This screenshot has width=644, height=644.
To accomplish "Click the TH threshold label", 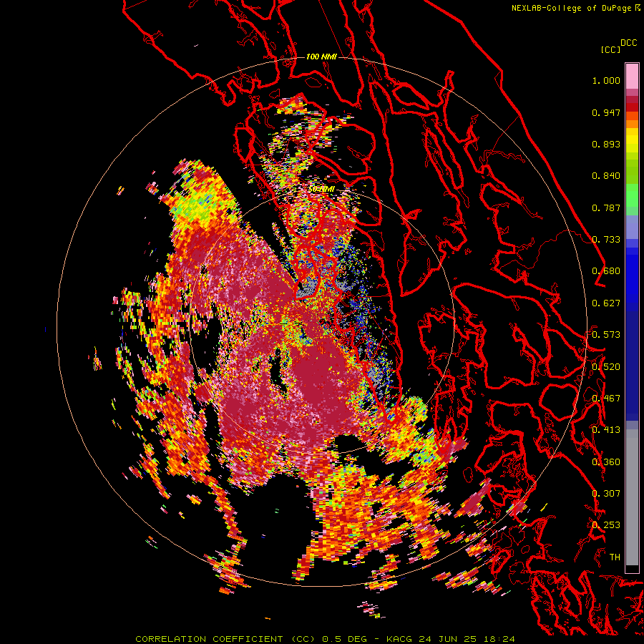I will tap(615, 557).
